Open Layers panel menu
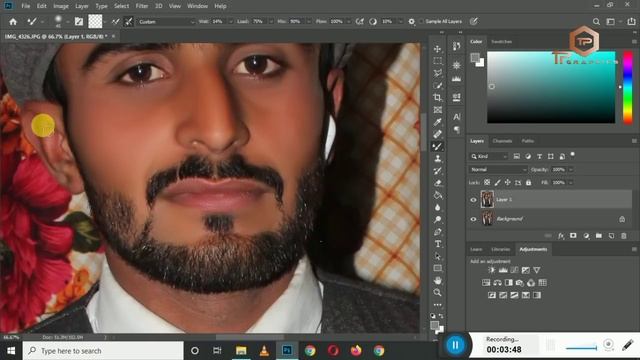Screen dimensions: 640x360 pos(634,141)
